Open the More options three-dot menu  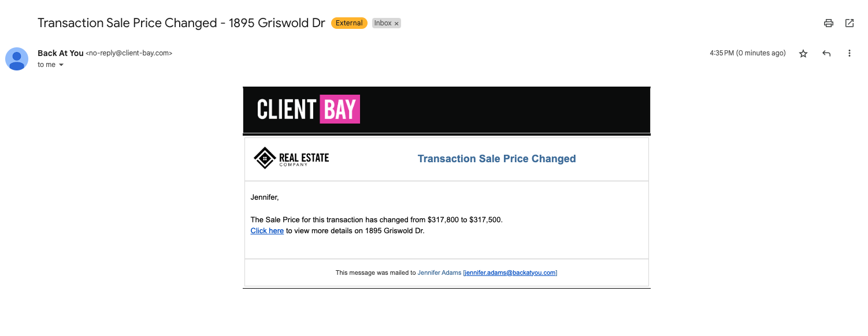tap(850, 53)
